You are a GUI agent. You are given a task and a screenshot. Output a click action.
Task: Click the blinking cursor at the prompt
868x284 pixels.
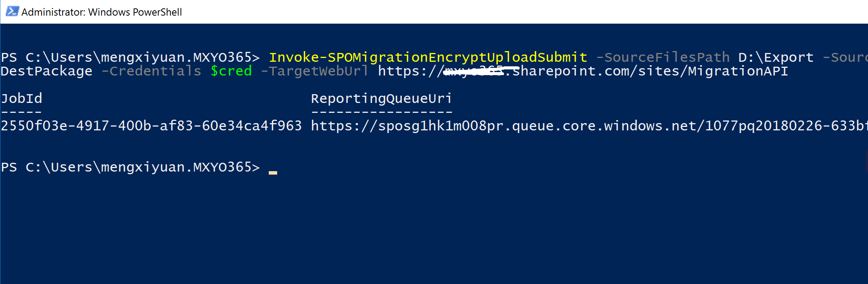273,173
